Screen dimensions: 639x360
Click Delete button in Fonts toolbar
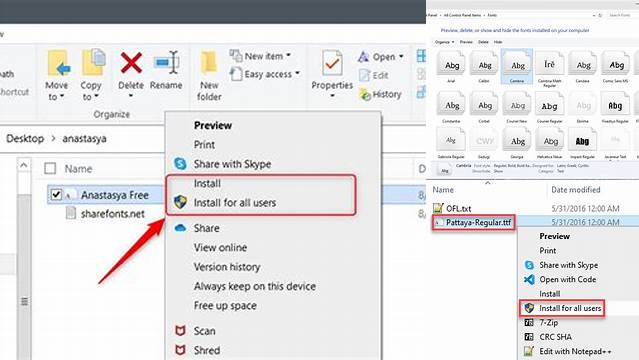(483, 42)
